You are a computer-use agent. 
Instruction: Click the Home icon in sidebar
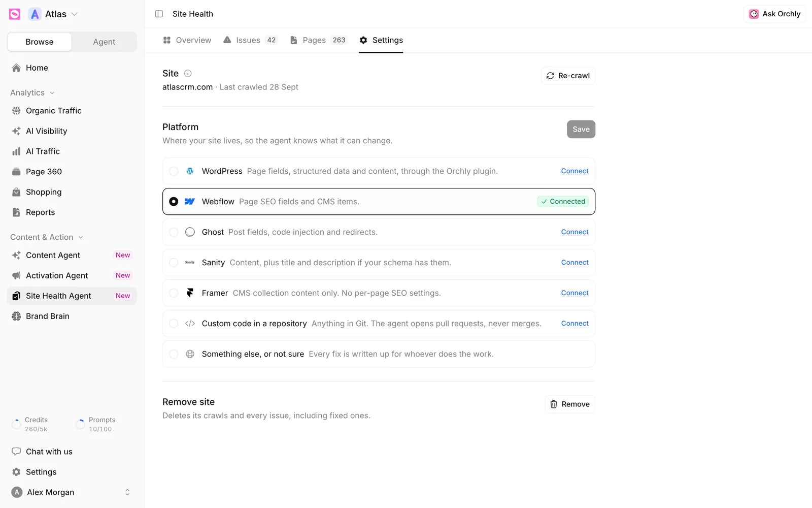pyautogui.click(x=16, y=68)
